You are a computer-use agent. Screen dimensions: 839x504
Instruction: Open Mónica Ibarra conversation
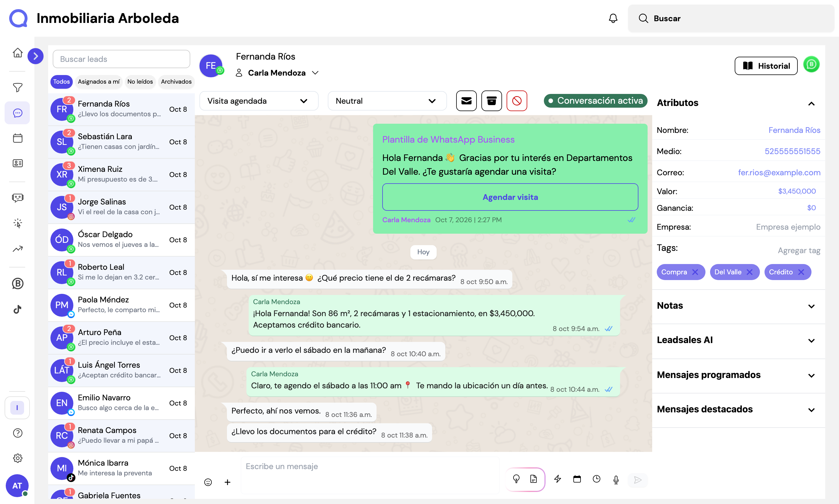coord(121,468)
